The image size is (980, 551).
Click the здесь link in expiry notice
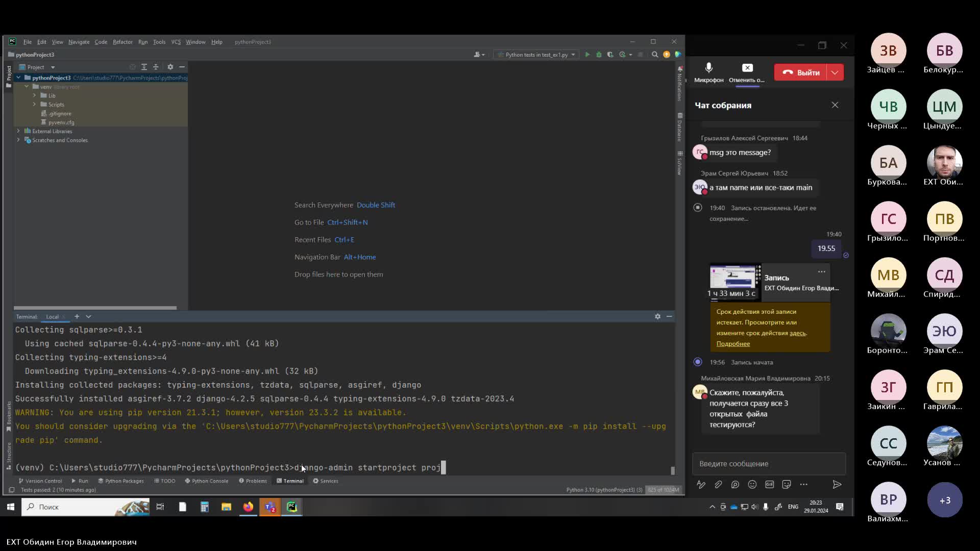pyautogui.click(x=797, y=333)
